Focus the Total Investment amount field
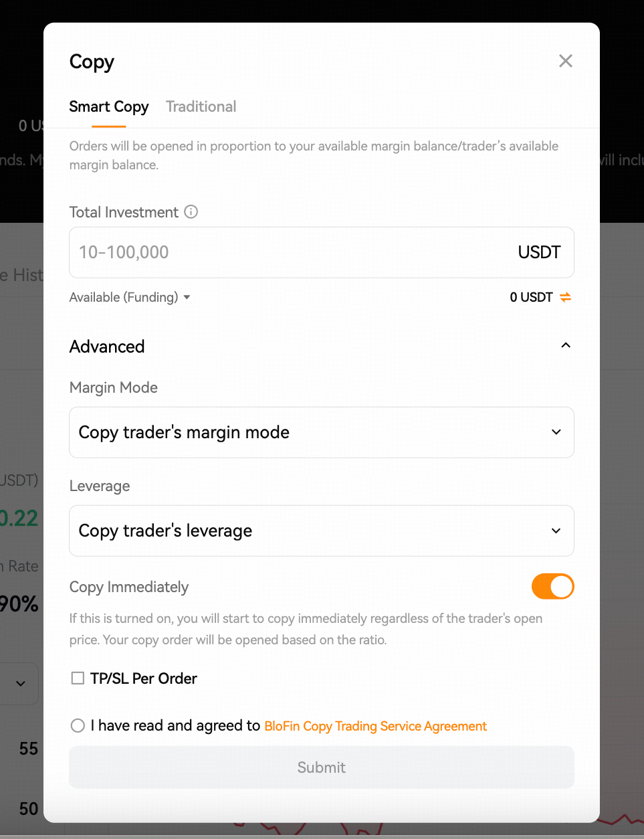 point(322,252)
